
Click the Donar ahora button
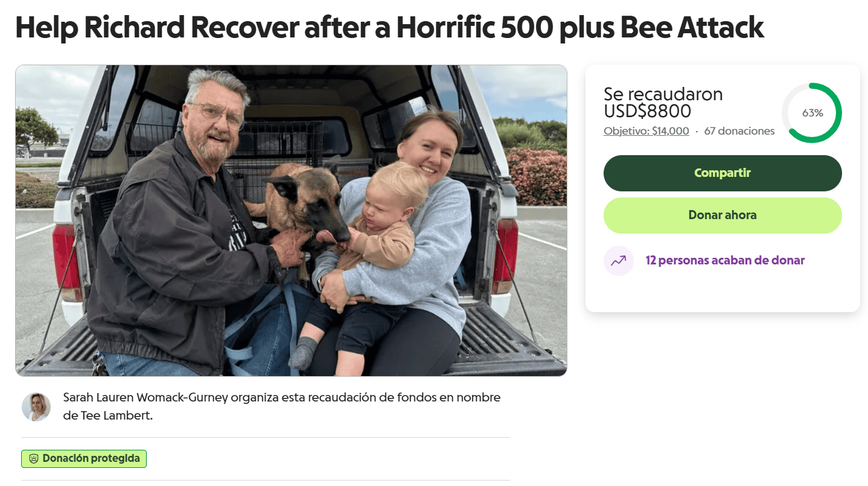[x=723, y=216]
